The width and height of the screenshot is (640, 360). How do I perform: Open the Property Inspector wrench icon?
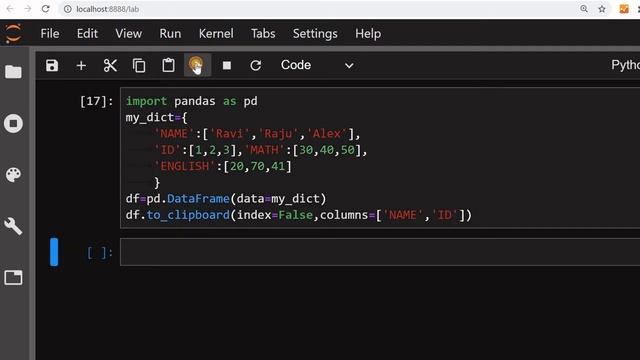pos(13,226)
